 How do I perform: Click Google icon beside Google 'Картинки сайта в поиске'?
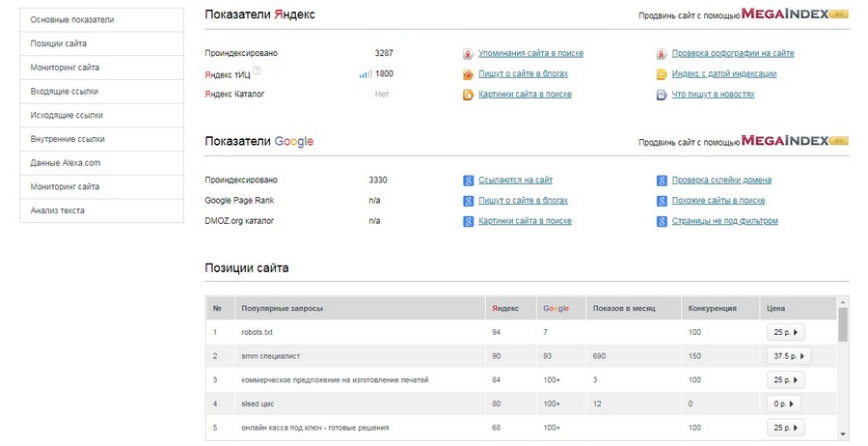pyautogui.click(x=469, y=222)
